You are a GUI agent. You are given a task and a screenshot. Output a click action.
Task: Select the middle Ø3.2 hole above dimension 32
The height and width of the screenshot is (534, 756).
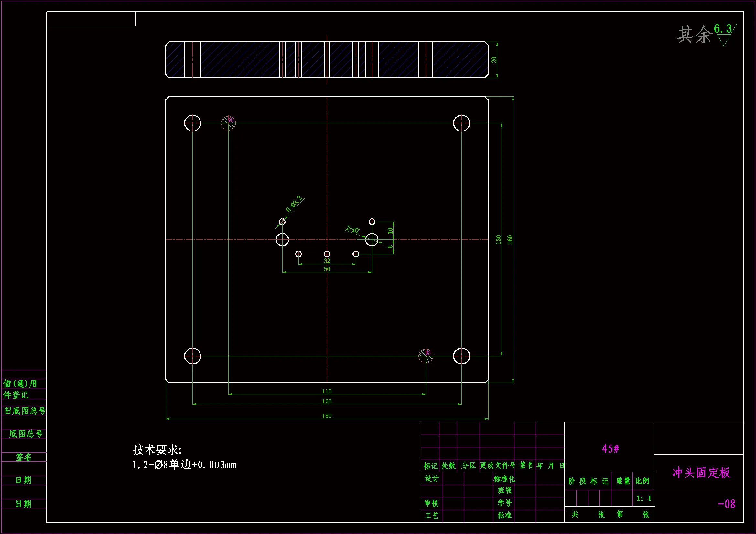(327, 254)
